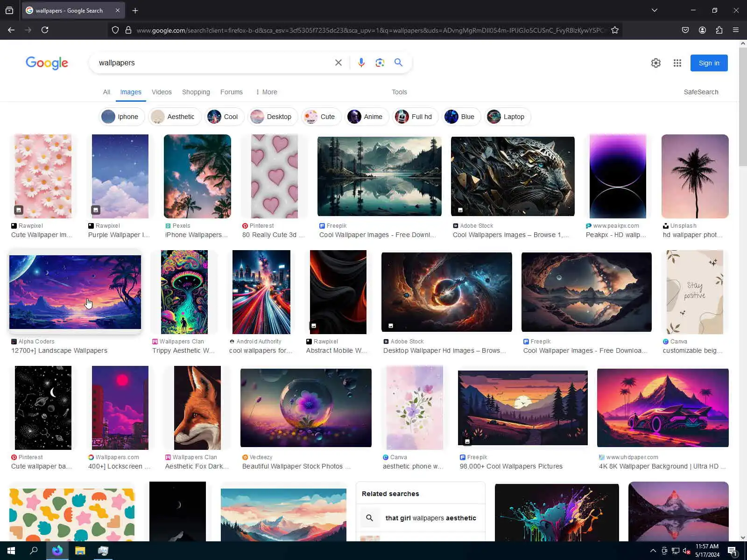This screenshot has width=747, height=560.
Task: Switch to the All results tab
Action: [x=106, y=92]
